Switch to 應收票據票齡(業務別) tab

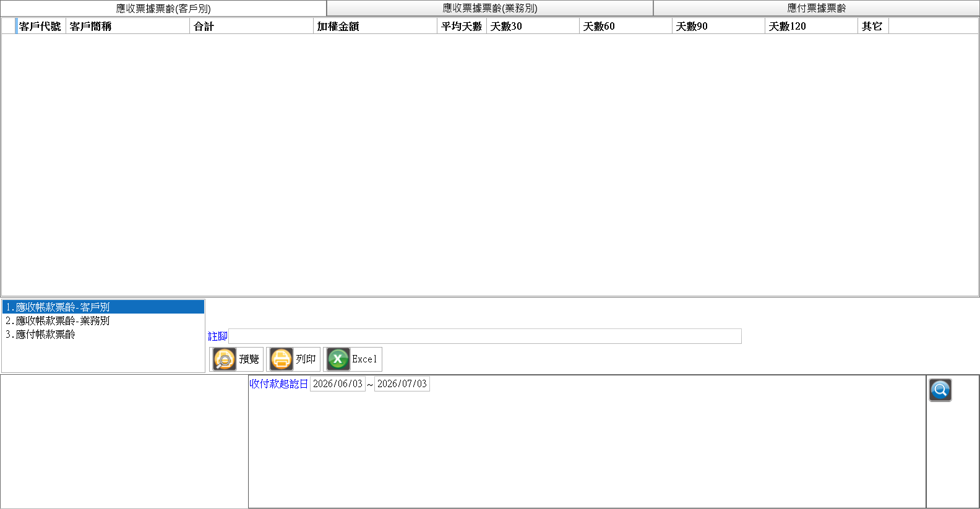490,8
